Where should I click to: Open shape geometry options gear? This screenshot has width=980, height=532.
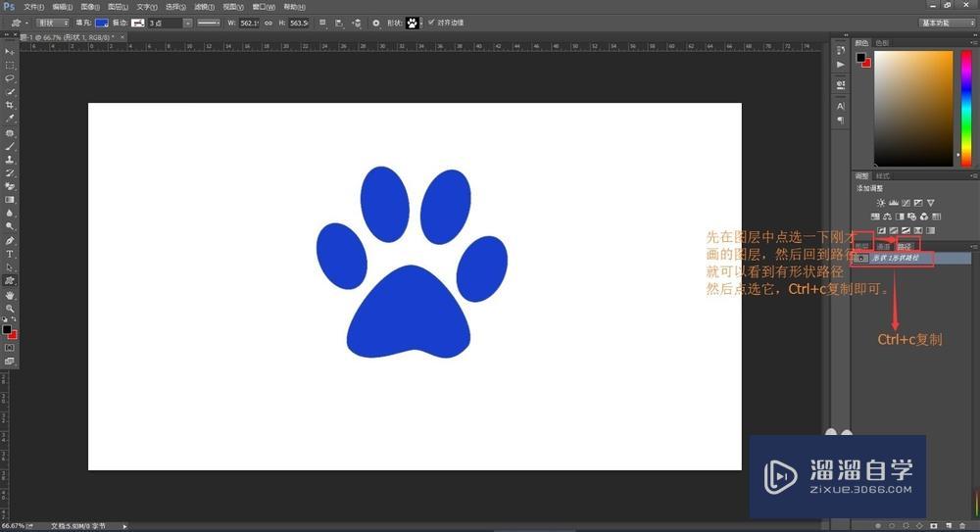click(x=375, y=23)
